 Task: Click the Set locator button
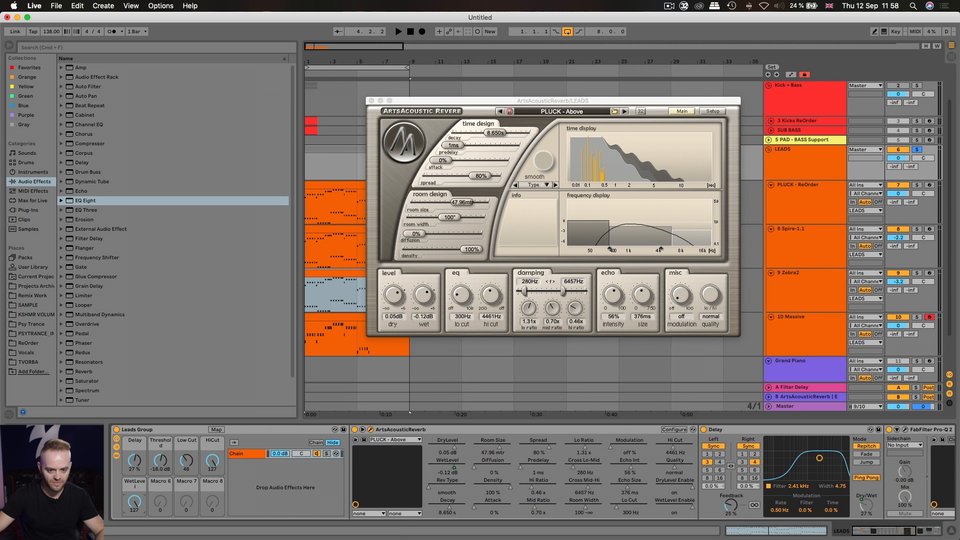(772, 67)
